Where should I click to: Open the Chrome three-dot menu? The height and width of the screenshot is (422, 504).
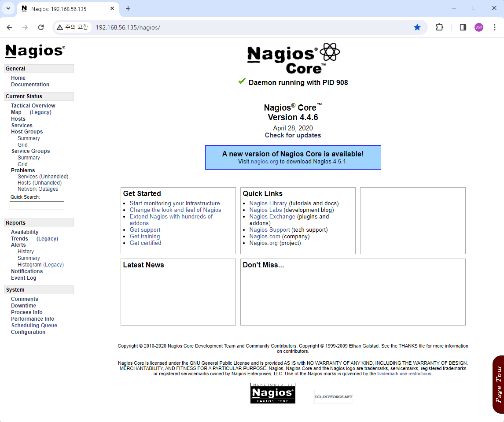pyautogui.click(x=495, y=27)
